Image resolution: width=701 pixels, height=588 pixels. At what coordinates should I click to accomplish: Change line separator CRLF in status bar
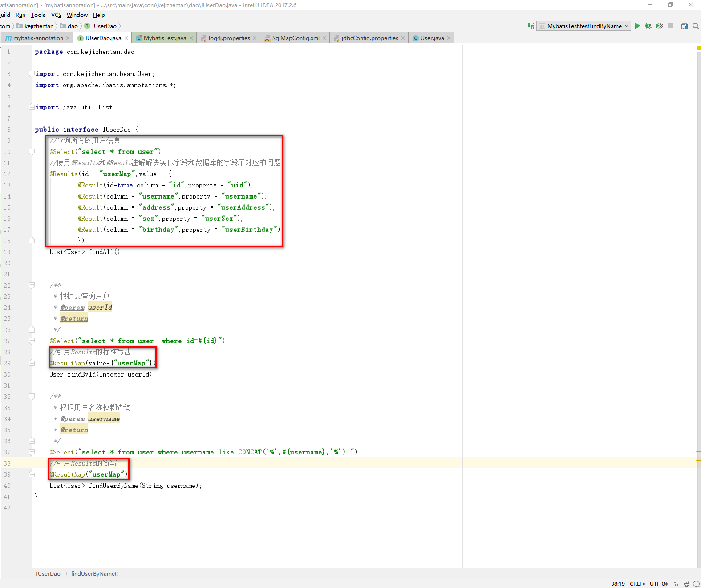pyautogui.click(x=637, y=584)
